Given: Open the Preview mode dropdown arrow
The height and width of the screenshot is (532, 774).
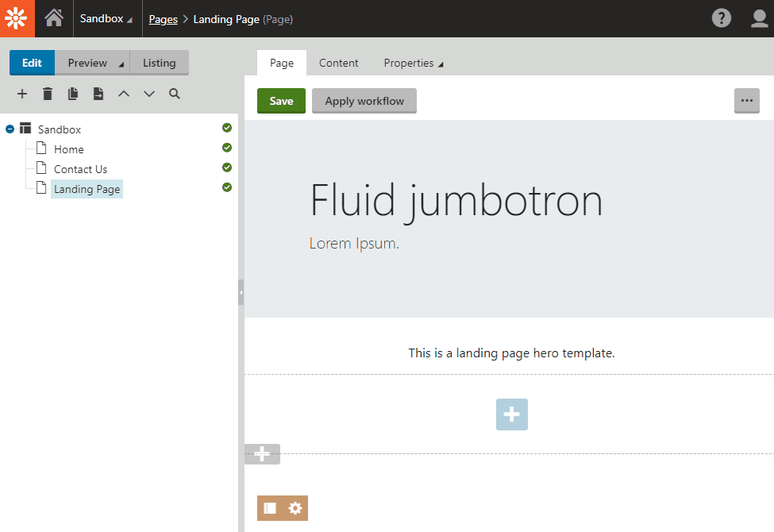Looking at the screenshot, I should 121,64.
